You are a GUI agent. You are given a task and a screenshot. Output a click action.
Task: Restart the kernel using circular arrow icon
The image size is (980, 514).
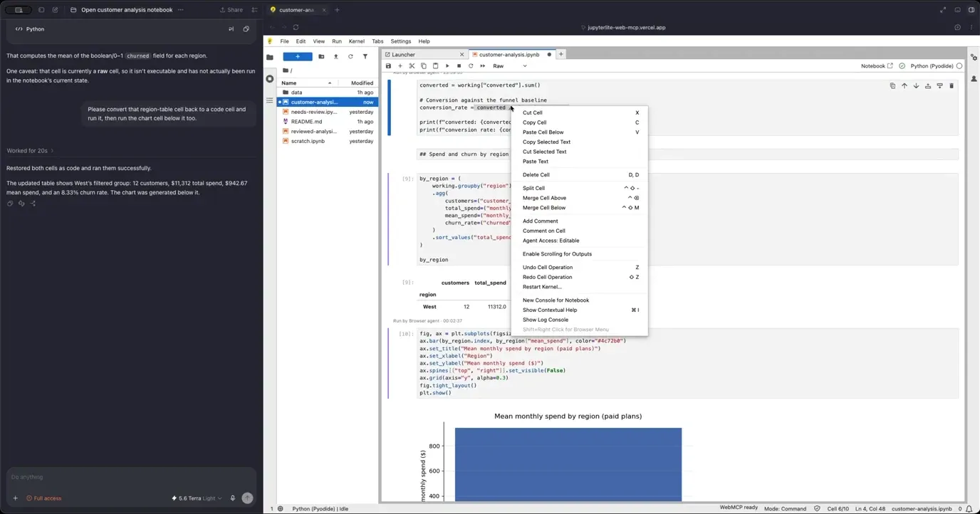[471, 66]
